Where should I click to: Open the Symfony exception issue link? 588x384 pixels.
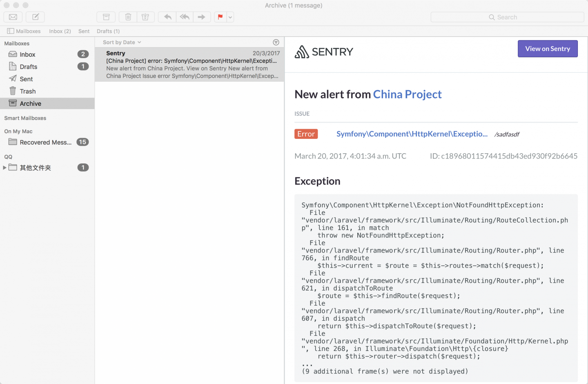click(x=412, y=134)
